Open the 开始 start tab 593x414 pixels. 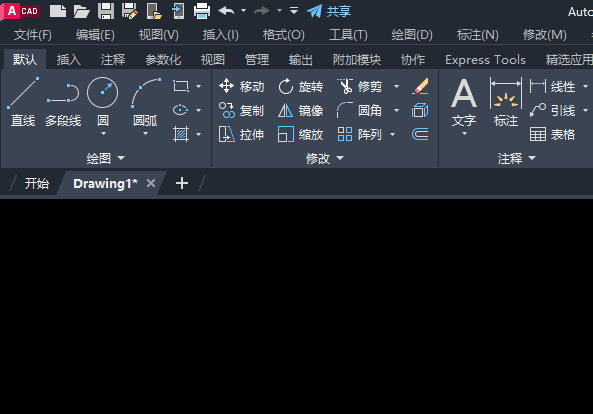click(x=37, y=184)
